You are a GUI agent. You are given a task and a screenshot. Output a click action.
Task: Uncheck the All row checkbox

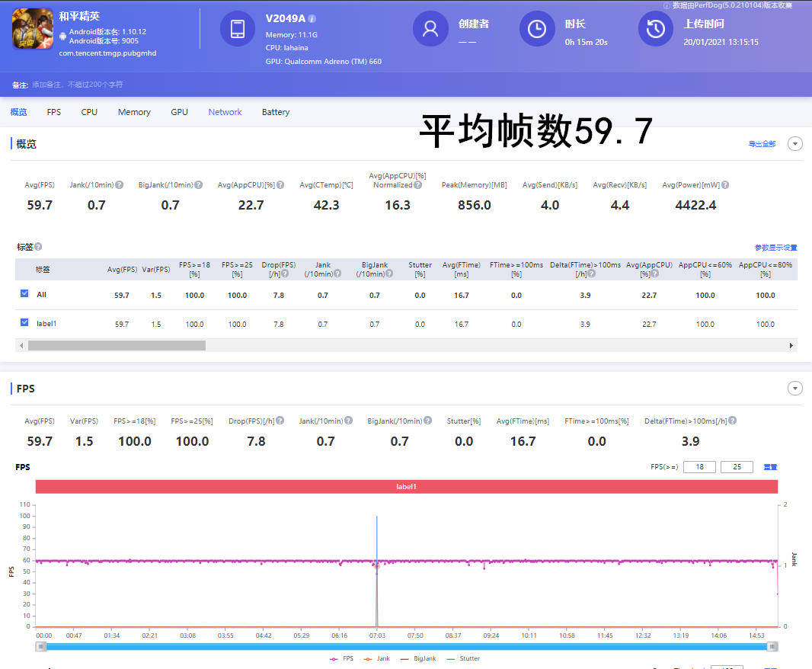coord(24,295)
